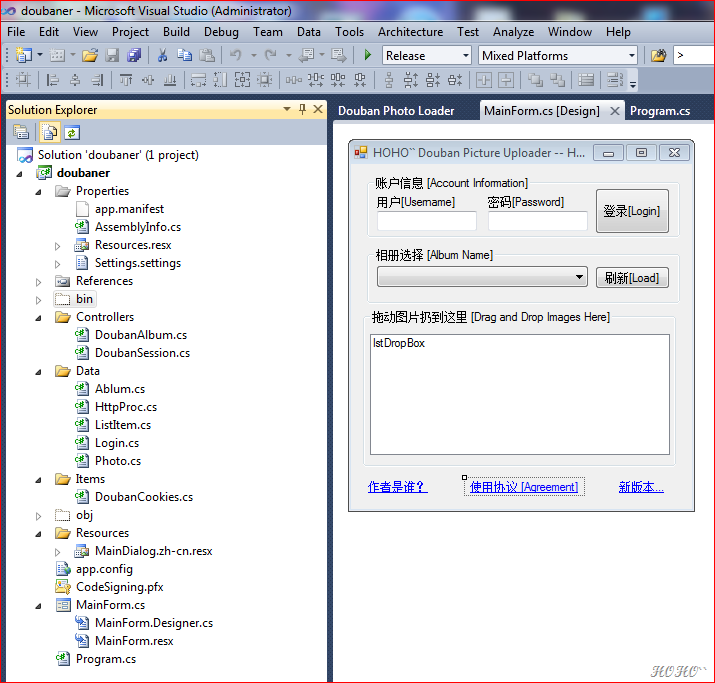Start debugging with green play icon

tap(368, 55)
